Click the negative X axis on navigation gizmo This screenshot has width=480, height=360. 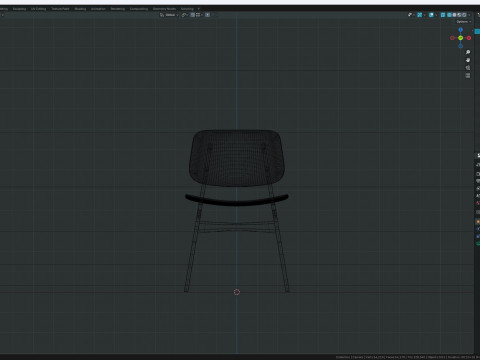click(x=452, y=38)
